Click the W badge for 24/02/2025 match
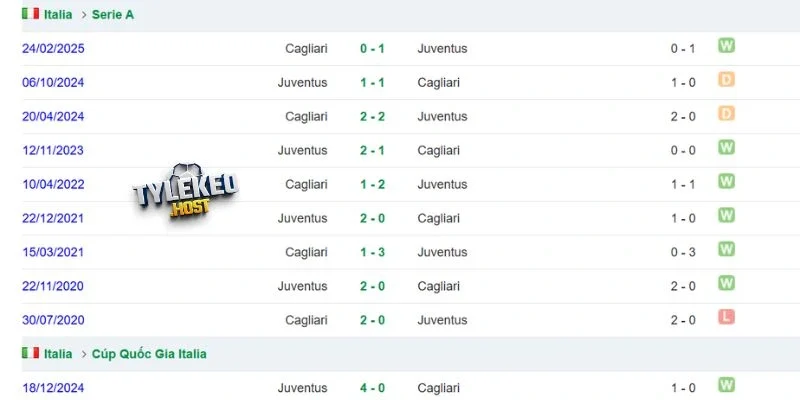This screenshot has height=400, width=800. tap(727, 46)
